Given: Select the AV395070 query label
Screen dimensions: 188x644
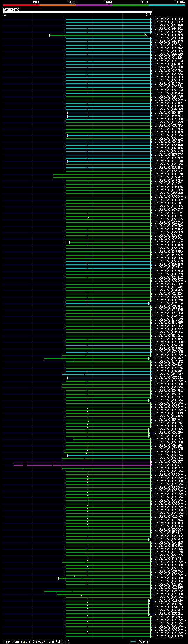Looking at the screenshot, I should click(11, 9).
